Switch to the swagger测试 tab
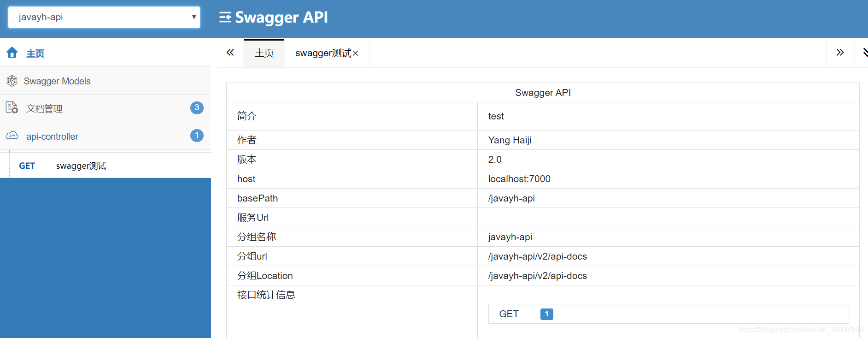 pos(323,53)
